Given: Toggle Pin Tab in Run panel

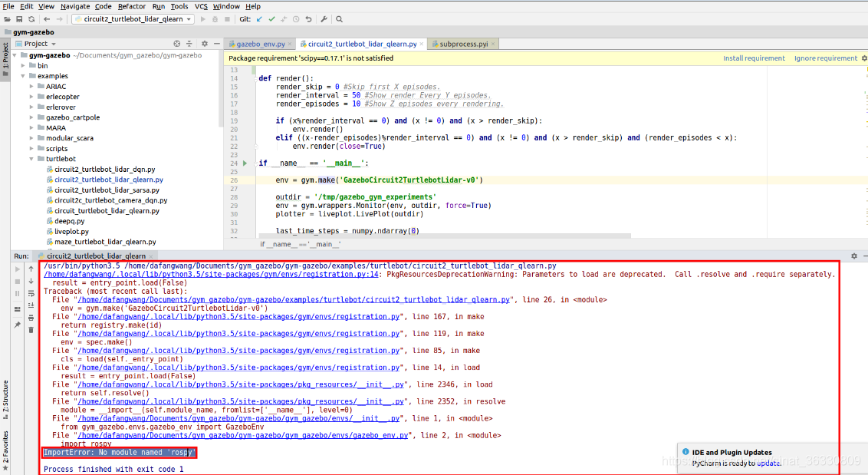Looking at the screenshot, I should click(17, 325).
